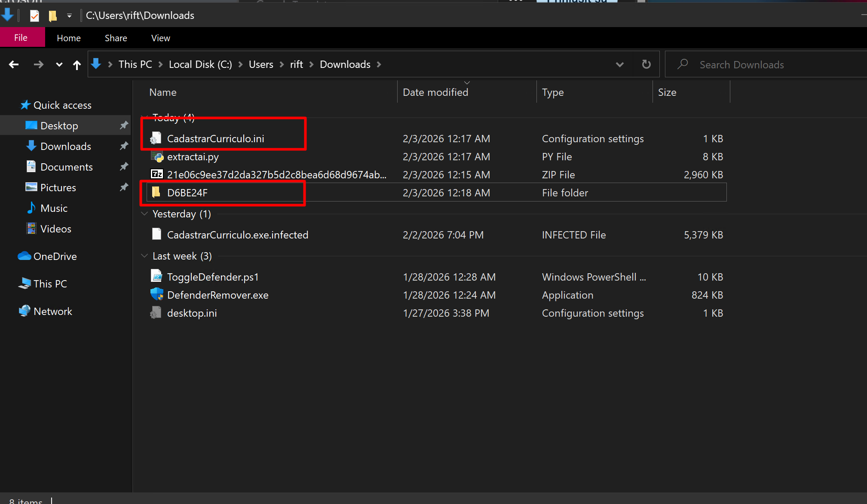This screenshot has height=504, width=867.
Task: Click the 2,960 KB size cell
Action: 703,175
